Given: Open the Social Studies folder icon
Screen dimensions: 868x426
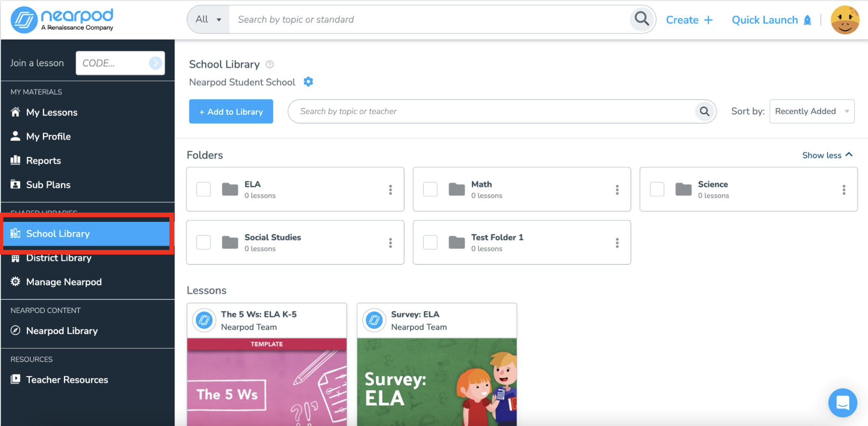Looking at the screenshot, I should point(230,242).
